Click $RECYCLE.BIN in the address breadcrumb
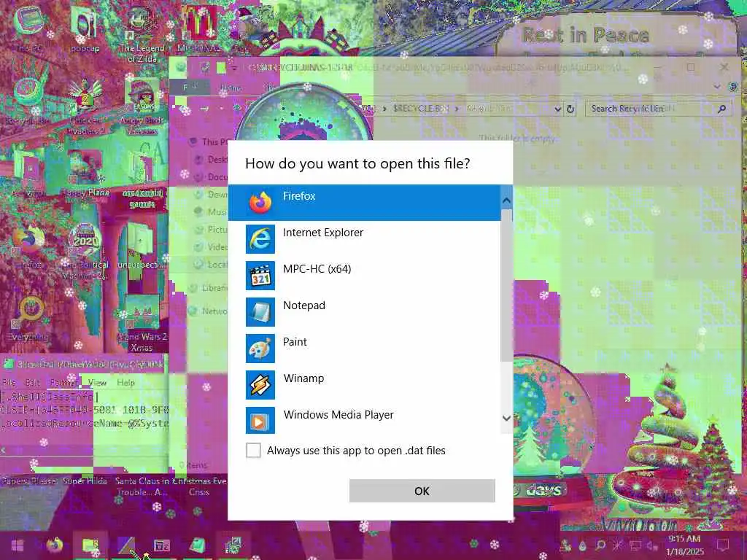747x560 pixels. pos(419,109)
